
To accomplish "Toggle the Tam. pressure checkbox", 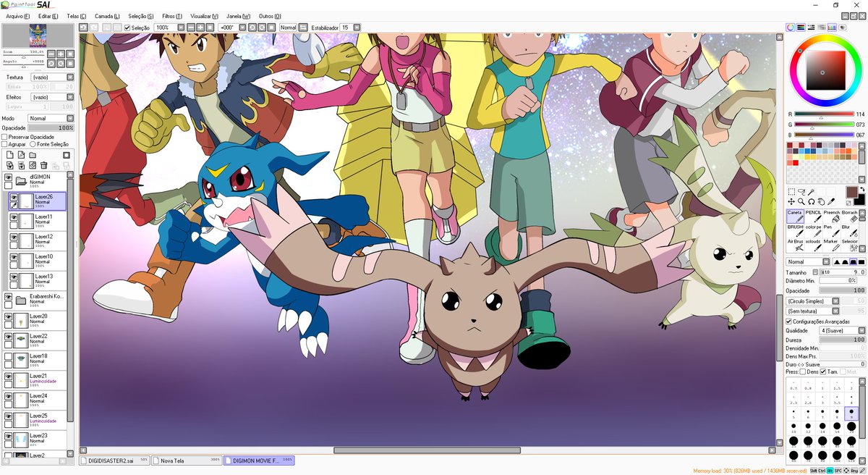I will 823,371.
